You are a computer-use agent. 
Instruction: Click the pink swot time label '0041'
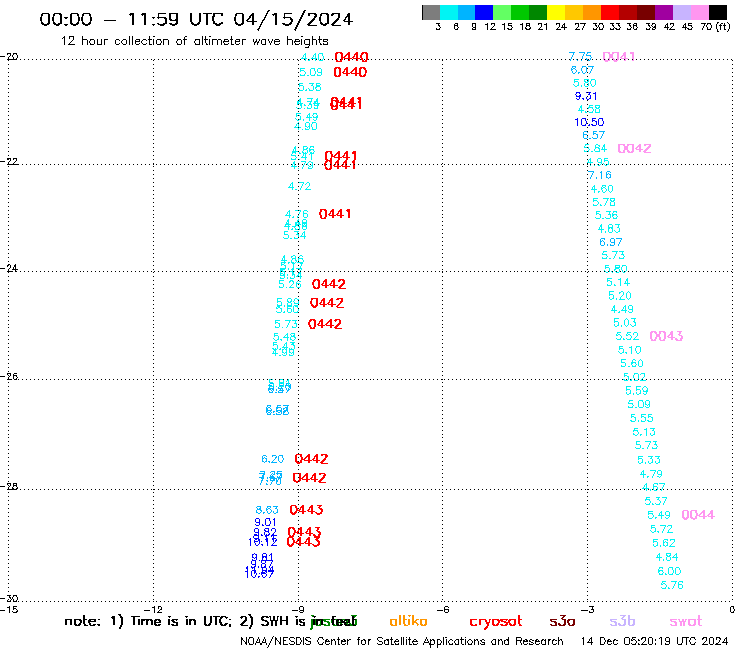coord(619,57)
